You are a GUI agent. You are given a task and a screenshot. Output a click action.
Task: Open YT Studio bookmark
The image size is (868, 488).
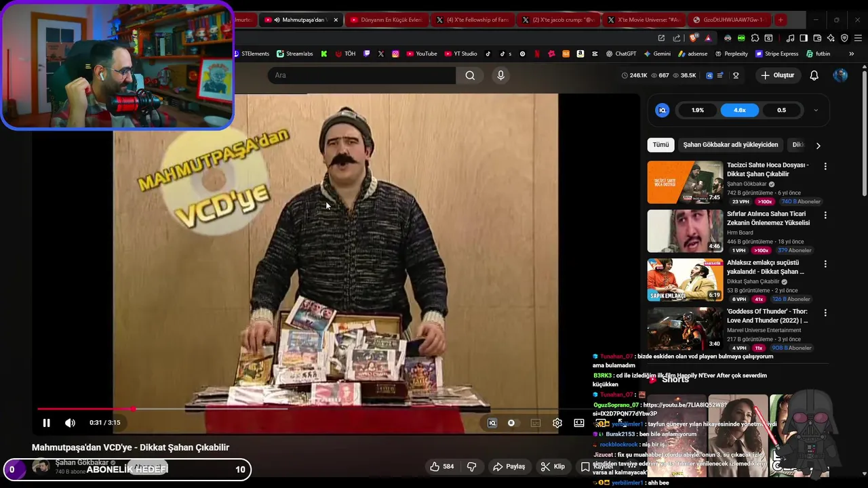461,54
